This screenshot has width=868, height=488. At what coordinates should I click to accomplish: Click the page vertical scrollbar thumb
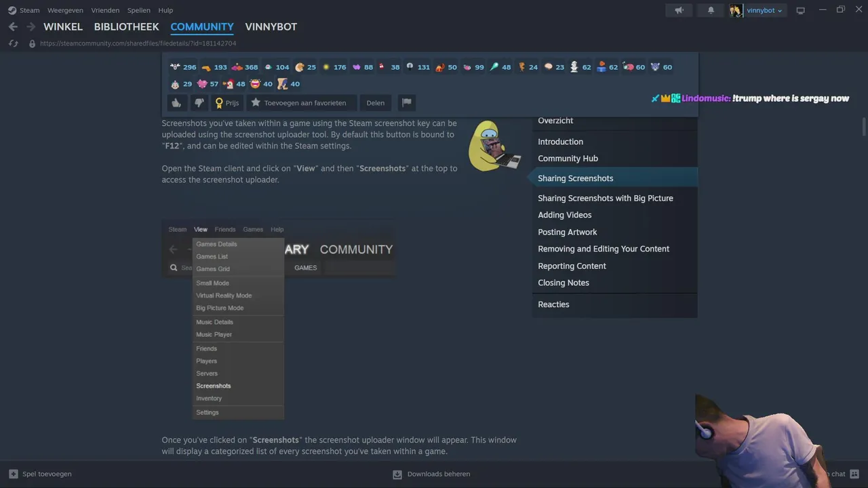863,126
